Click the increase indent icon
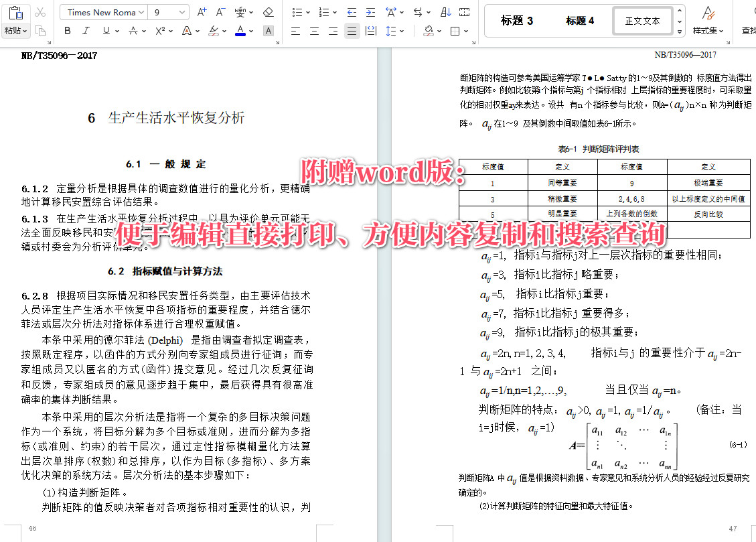756x542 pixels. coord(370,11)
